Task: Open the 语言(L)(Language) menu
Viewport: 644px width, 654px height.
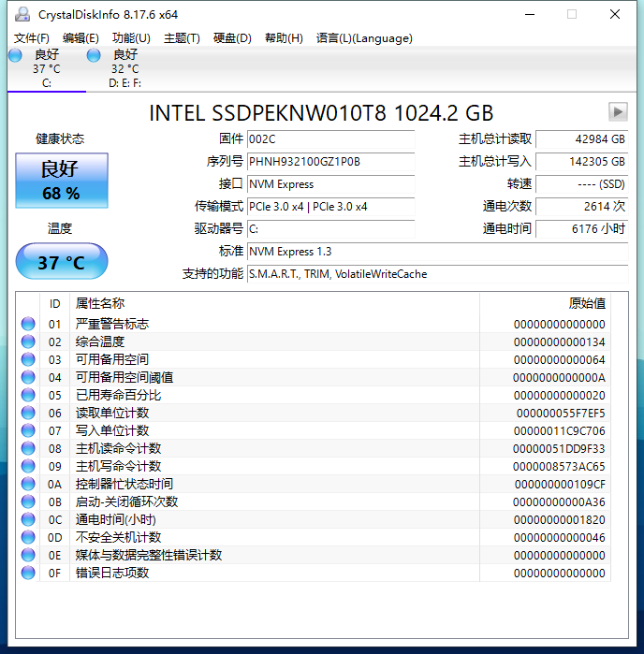Action: coord(364,38)
